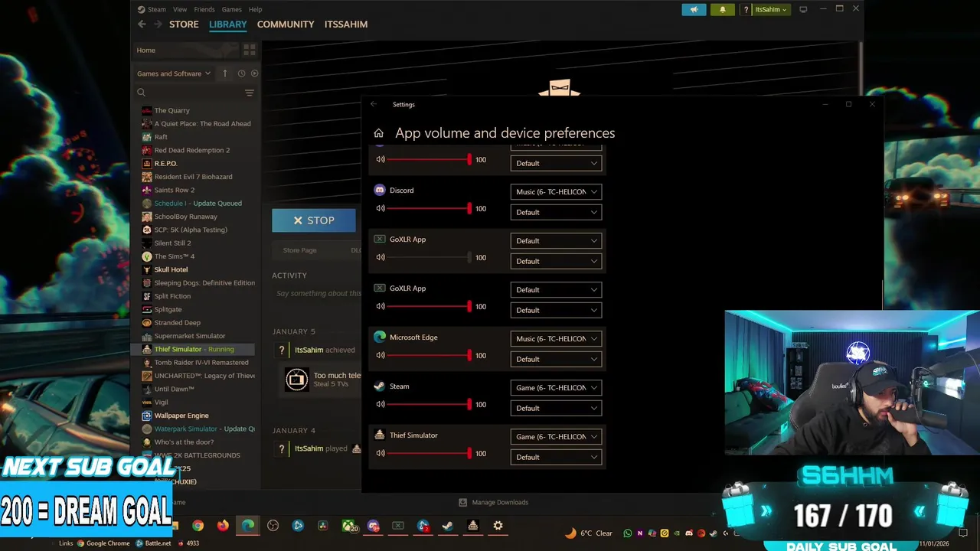
Task: Open Steam notifications bell
Action: point(723,10)
